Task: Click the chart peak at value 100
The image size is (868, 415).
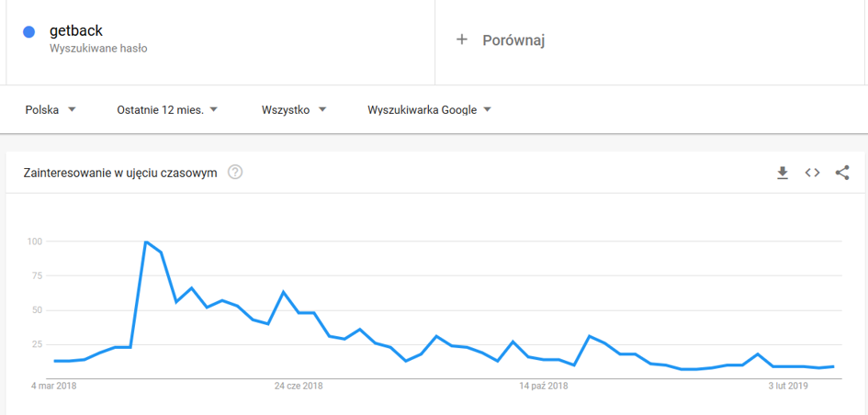Action: pos(146,241)
